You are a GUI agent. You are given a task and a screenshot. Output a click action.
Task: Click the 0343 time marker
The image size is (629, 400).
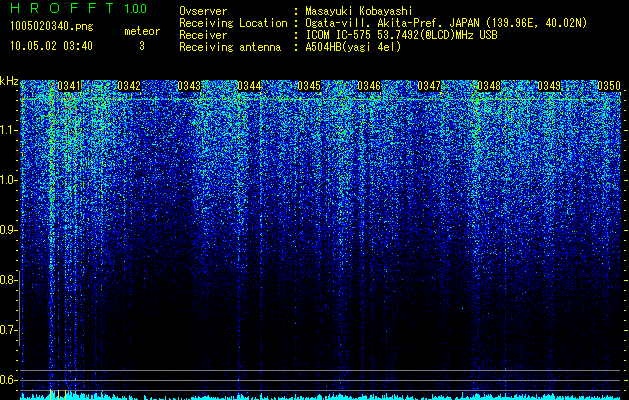[x=189, y=86]
